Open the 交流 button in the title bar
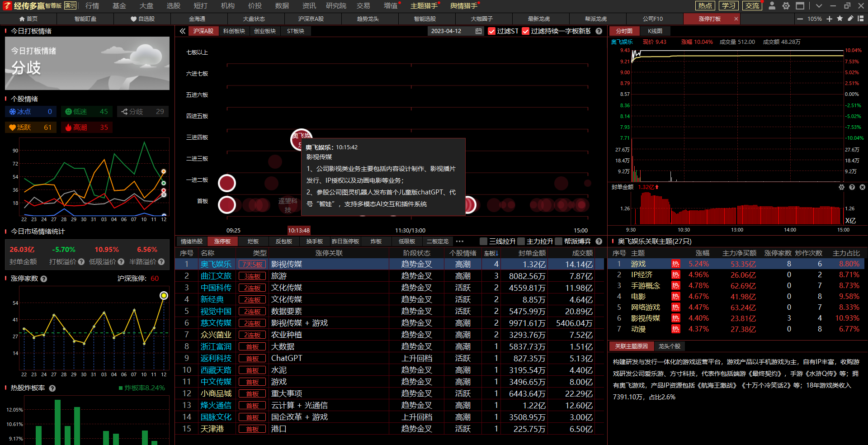 pos(752,6)
